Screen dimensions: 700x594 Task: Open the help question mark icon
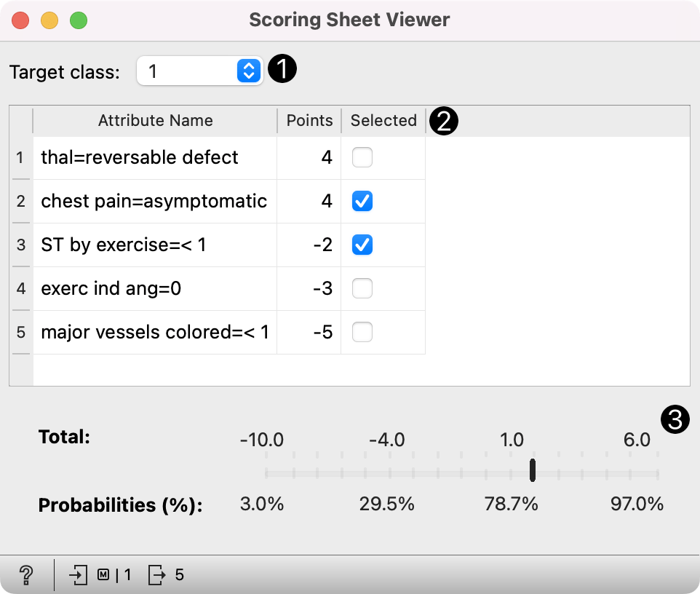tap(26, 575)
